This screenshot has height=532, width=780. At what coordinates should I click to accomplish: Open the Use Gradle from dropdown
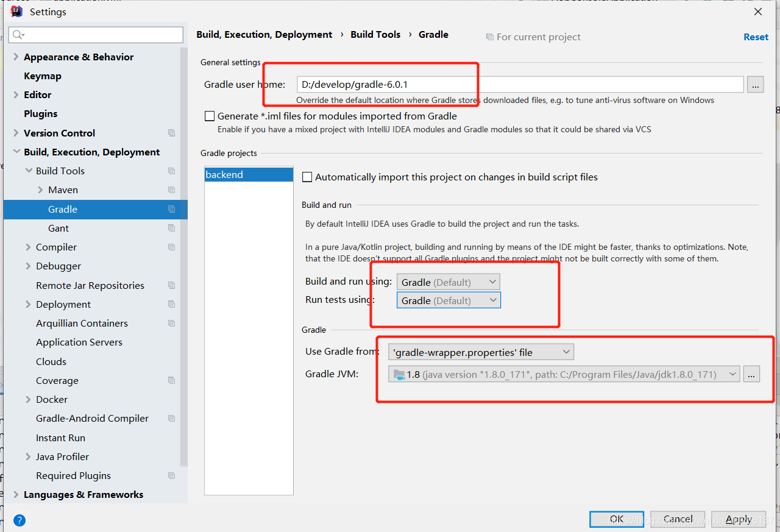(481, 352)
